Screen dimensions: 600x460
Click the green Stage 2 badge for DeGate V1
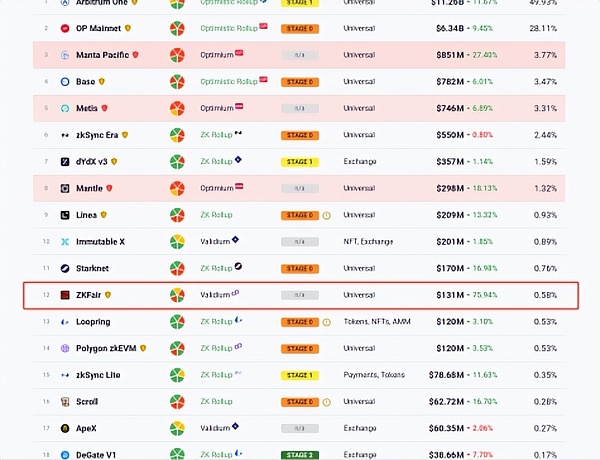(x=299, y=455)
